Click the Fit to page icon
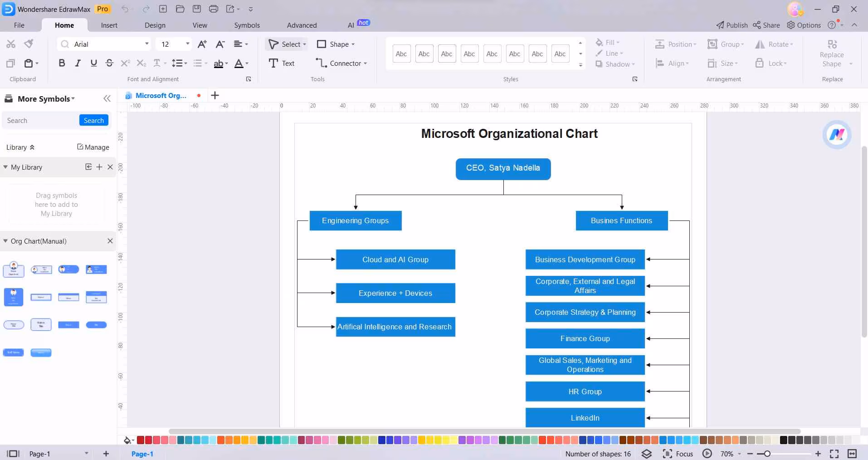Image resolution: width=868 pixels, height=460 pixels. (834, 454)
